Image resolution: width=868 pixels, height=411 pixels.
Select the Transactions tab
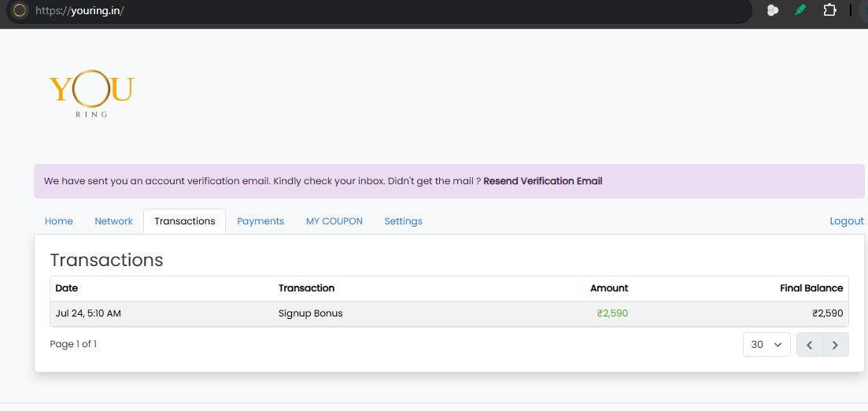pyautogui.click(x=184, y=221)
